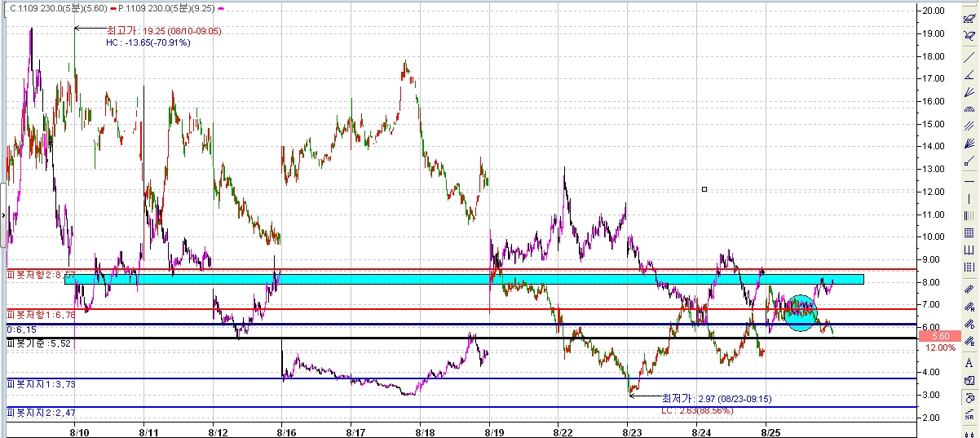Click the 최저가 2.97 low price label

(717, 399)
